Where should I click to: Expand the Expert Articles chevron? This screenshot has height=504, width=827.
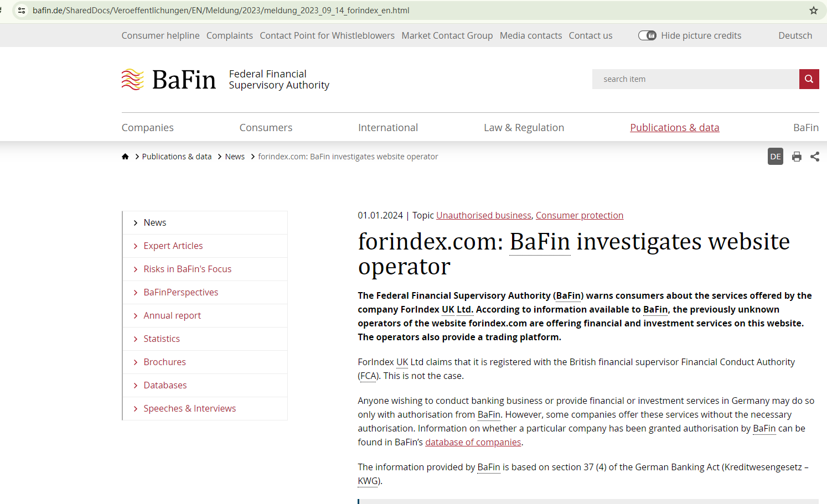click(x=135, y=246)
